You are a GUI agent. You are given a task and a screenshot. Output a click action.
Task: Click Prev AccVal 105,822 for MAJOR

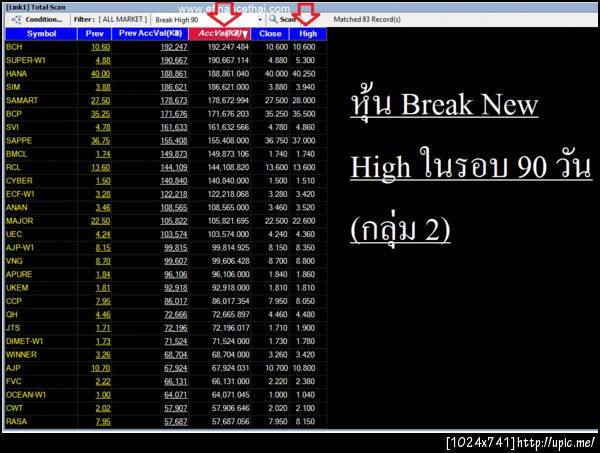click(x=174, y=221)
